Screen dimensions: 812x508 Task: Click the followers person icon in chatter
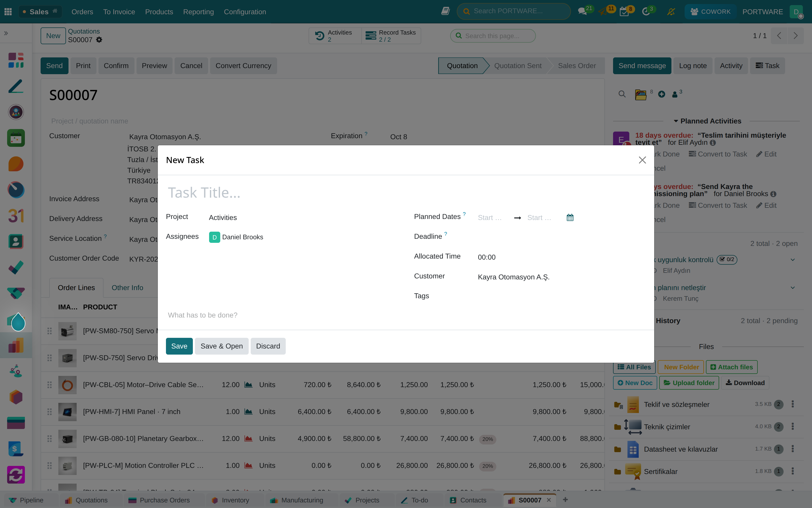pos(675,94)
